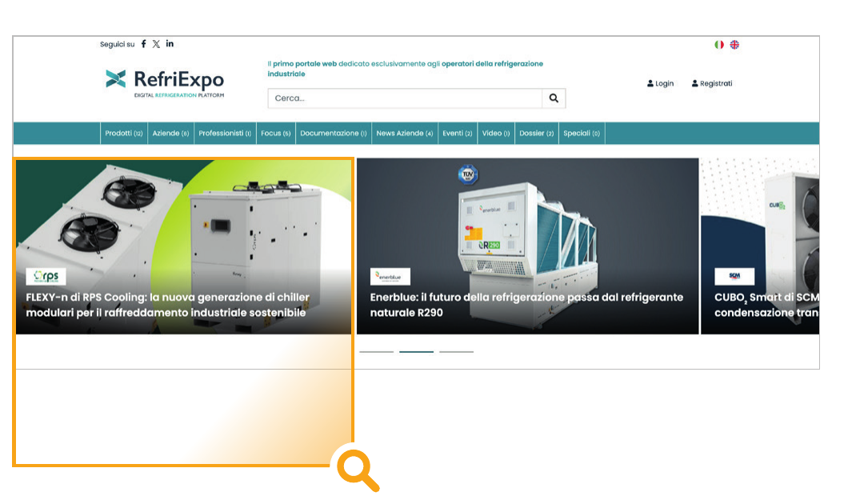Click the RefriExpo logo
This screenshot has width=856, height=504.
click(164, 83)
